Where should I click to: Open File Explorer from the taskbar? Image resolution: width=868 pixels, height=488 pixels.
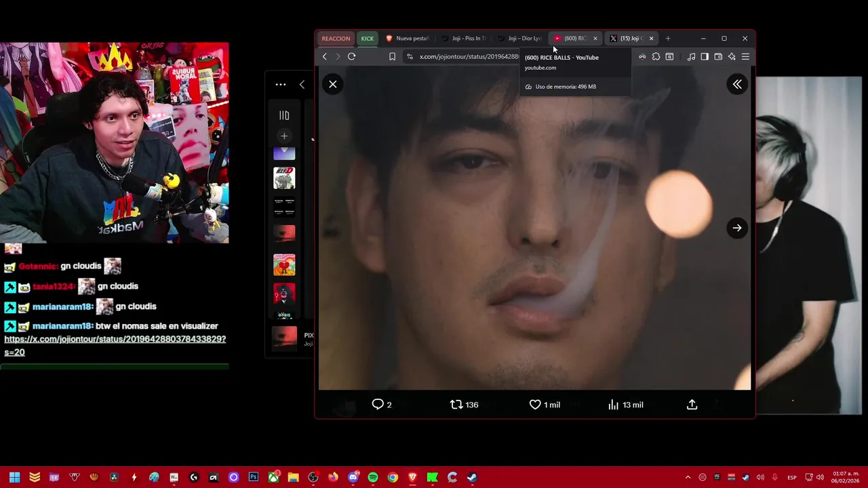click(293, 477)
